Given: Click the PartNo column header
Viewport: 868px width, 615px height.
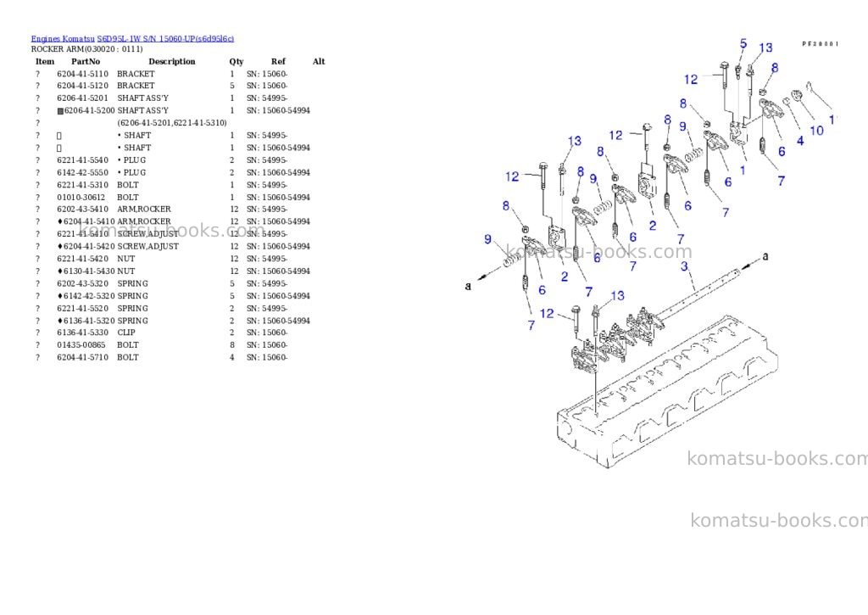Looking at the screenshot, I should (86, 61).
